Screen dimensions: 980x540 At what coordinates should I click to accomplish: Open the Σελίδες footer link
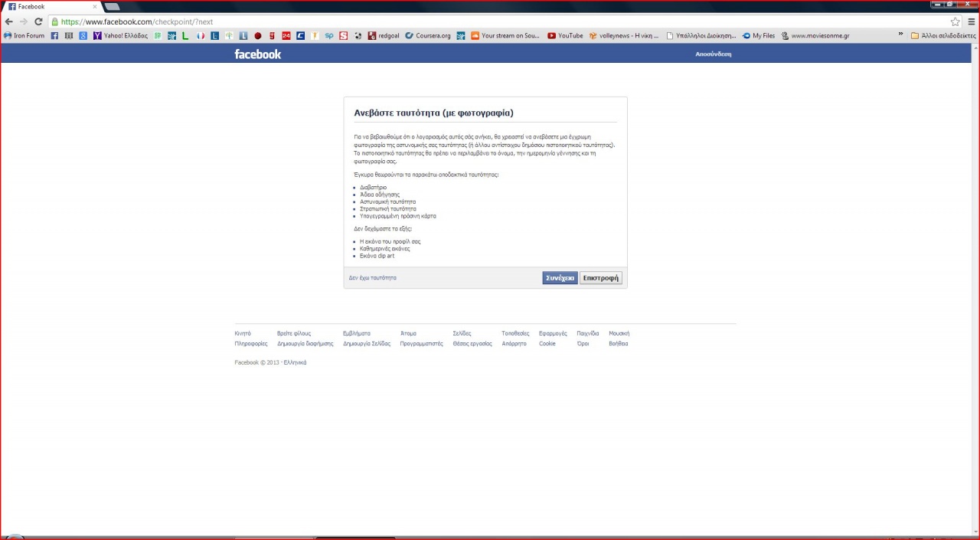pyautogui.click(x=462, y=334)
